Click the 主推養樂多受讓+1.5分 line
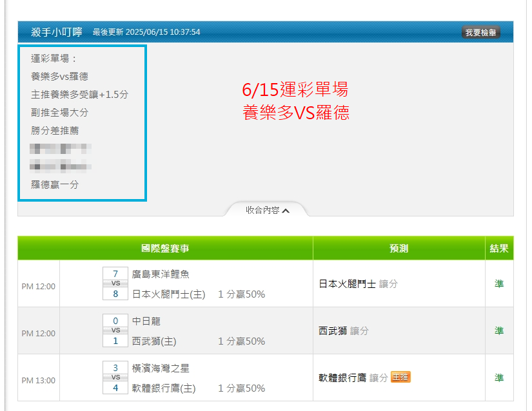 tap(80, 94)
